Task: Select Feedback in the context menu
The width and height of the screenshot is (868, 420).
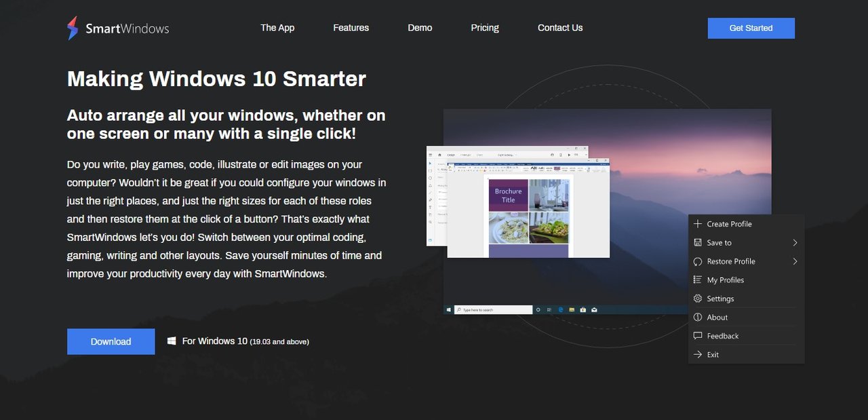Action: (746, 336)
